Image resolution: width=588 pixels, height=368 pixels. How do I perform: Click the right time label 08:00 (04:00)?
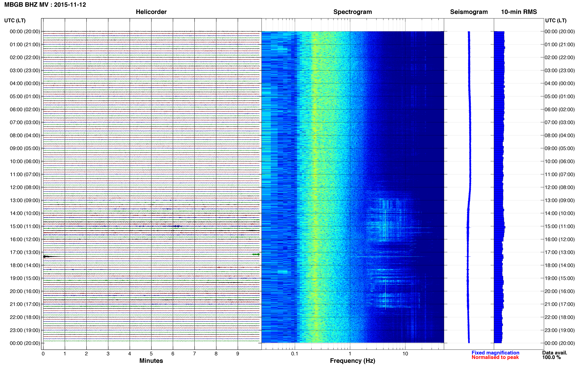coord(560,135)
